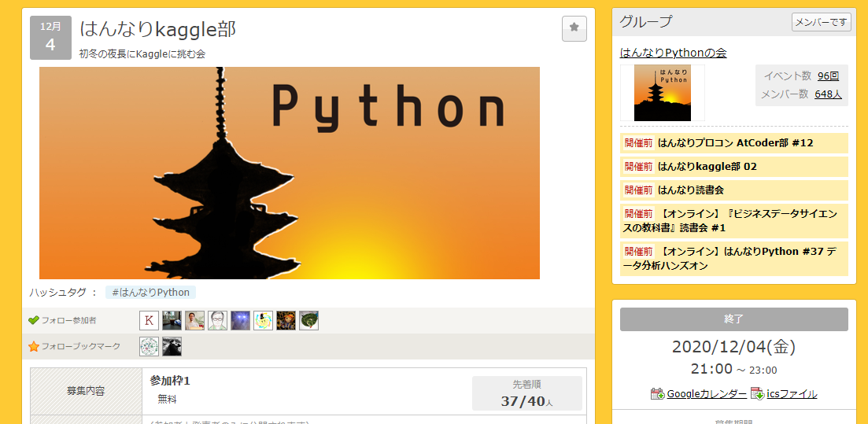Click the 21:00 ~ 23:00 time text
The height and width of the screenshot is (424, 868).
[x=734, y=369]
